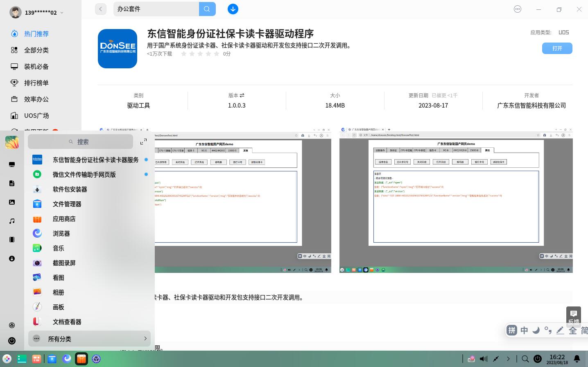The image size is (588, 367).
Task: Toggle half-moon full/half-width mode in input panel
Action: click(x=536, y=330)
